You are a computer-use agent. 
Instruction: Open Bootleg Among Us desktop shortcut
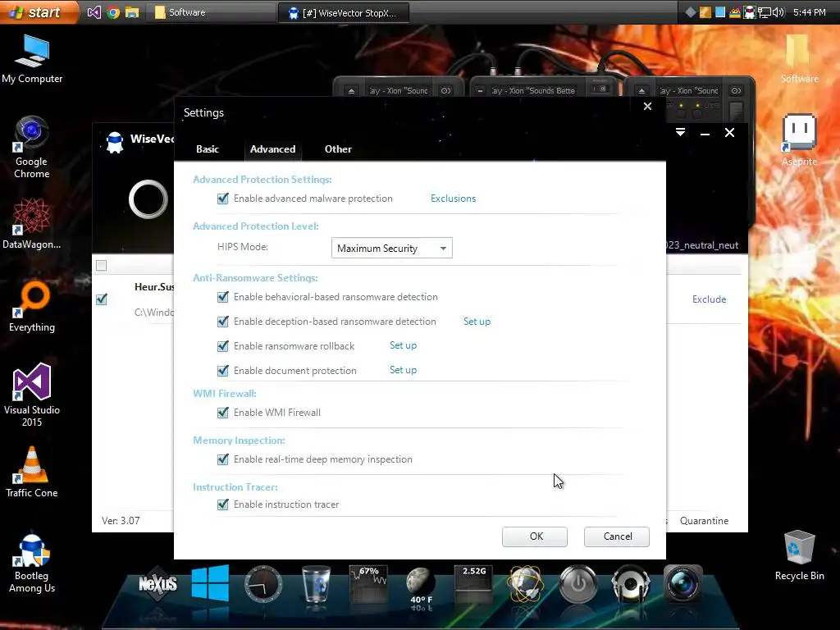point(32,564)
